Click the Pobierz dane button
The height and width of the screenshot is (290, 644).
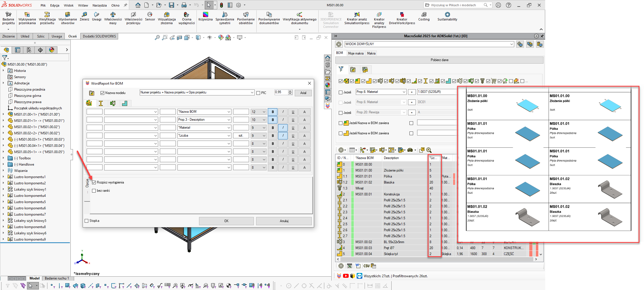(439, 60)
